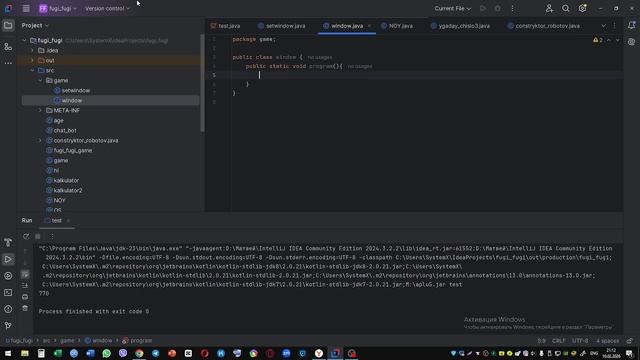The height and width of the screenshot is (360, 640).
Task: Collapse the game package
Action: [x=40, y=80]
